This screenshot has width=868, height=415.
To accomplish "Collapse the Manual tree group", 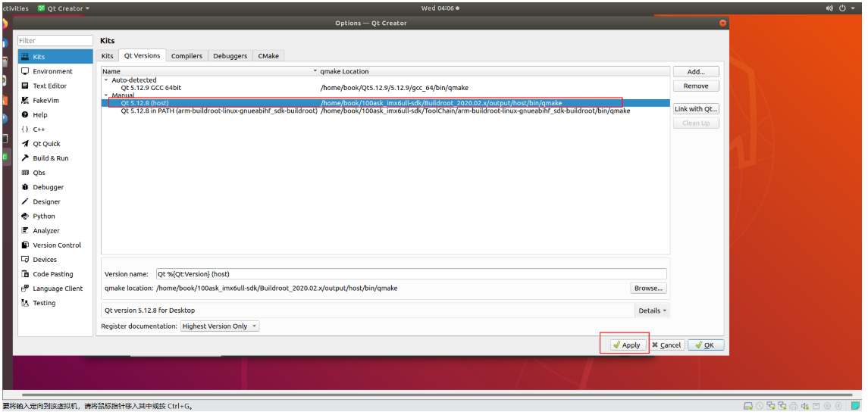I will [x=106, y=95].
